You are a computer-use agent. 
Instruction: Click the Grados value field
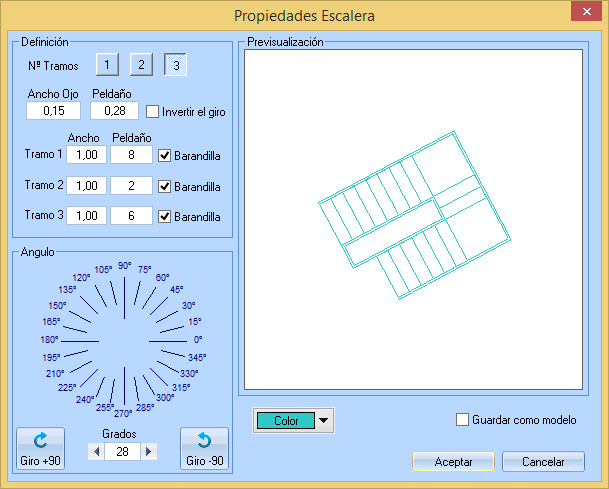pyautogui.click(x=123, y=452)
